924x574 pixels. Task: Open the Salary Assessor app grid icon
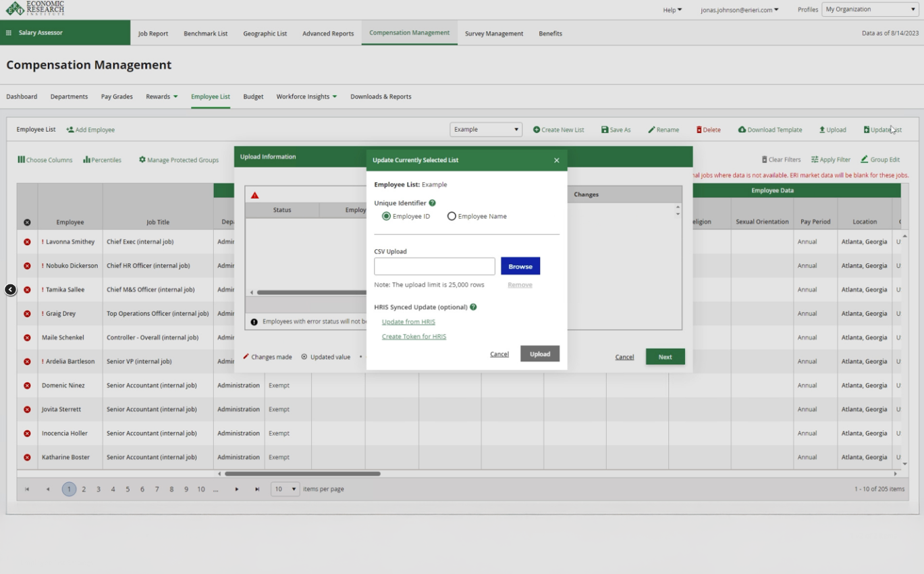tap(9, 33)
